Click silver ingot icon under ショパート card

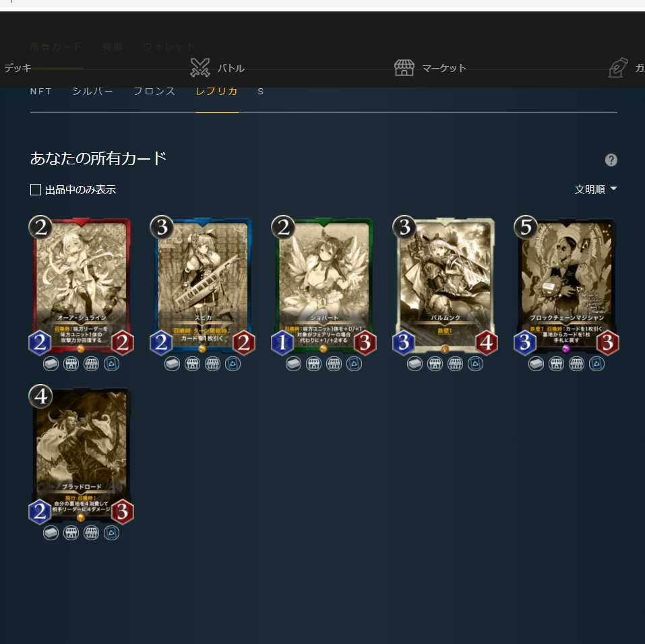pos(293,364)
